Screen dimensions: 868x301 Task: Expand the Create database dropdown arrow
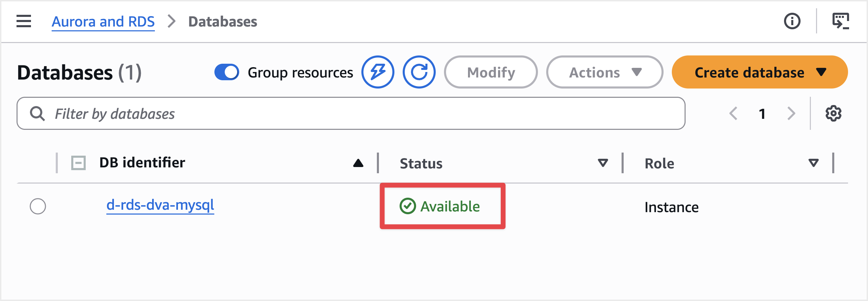821,72
